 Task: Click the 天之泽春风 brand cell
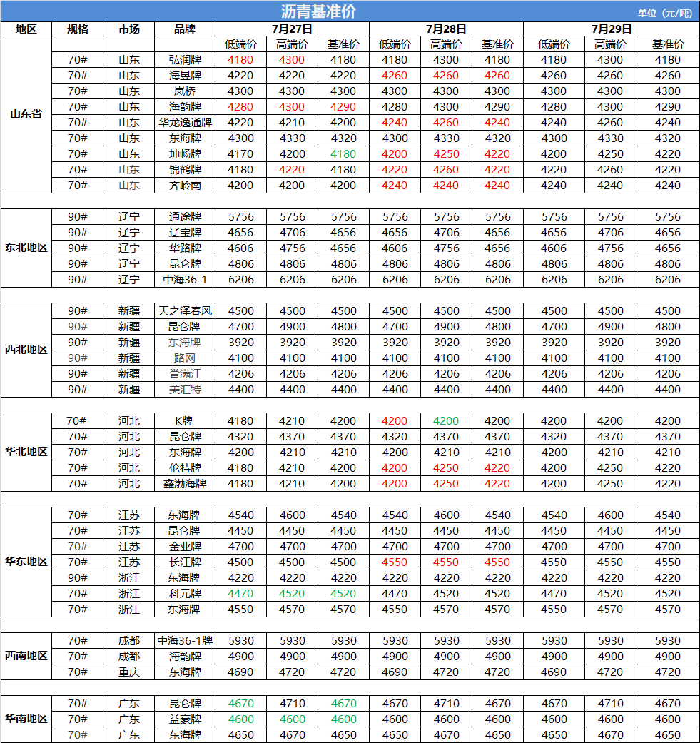(185, 311)
